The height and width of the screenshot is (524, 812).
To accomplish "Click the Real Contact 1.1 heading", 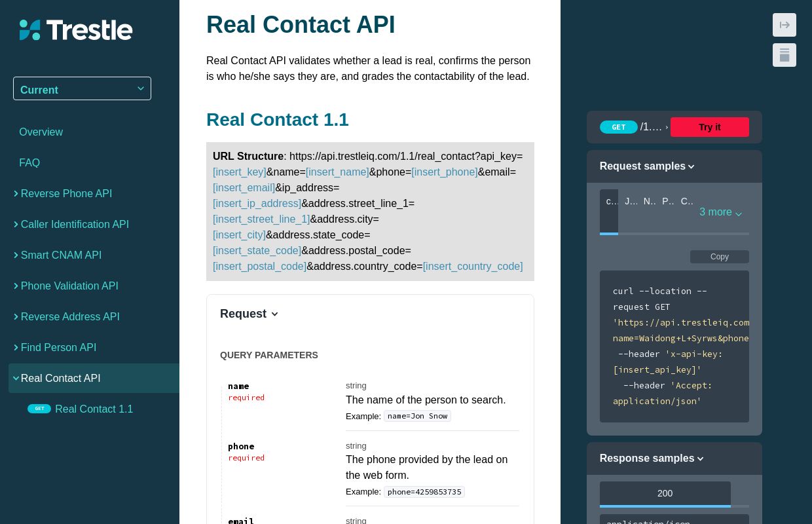I will (x=278, y=120).
